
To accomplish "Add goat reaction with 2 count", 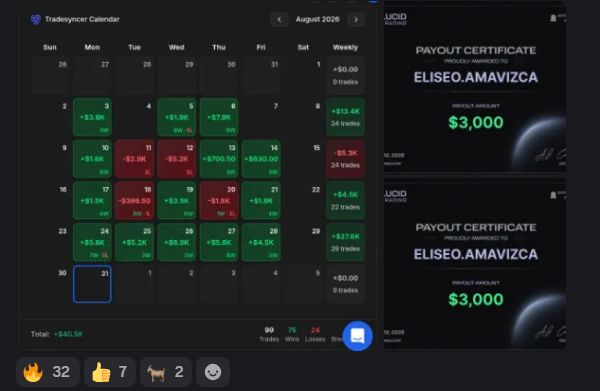I will point(166,372).
